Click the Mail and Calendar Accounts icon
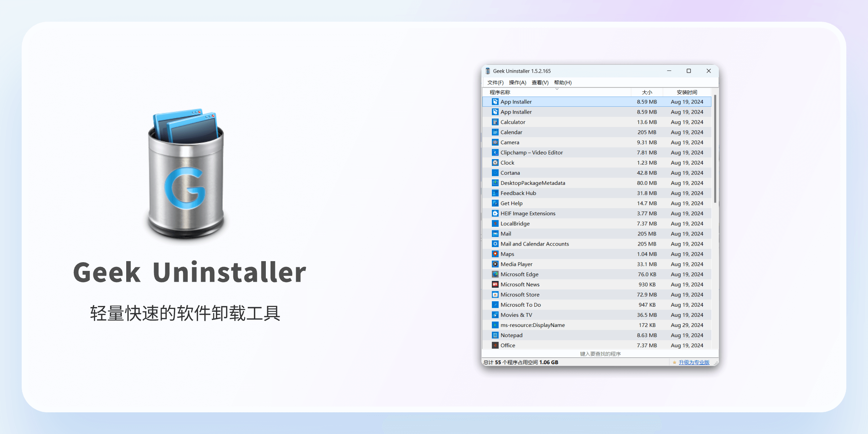868x434 pixels. pos(495,244)
